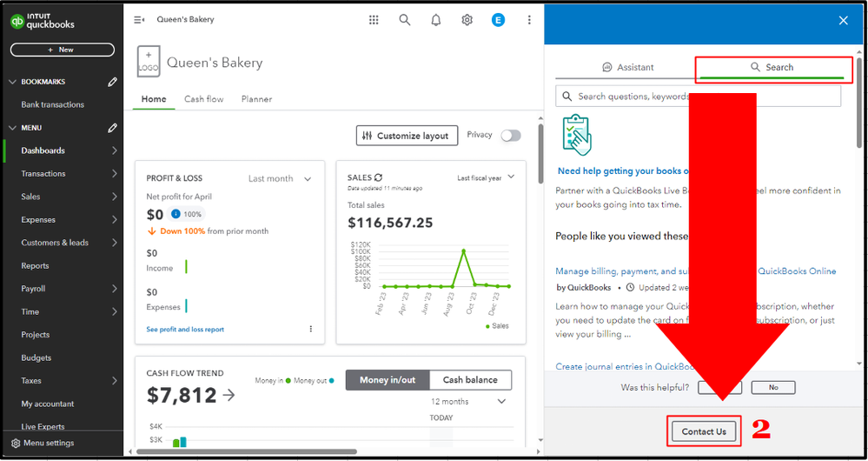Open Menu settings gear
The height and width of the screenshot is (461, 868).
click(x=16, y=444)
